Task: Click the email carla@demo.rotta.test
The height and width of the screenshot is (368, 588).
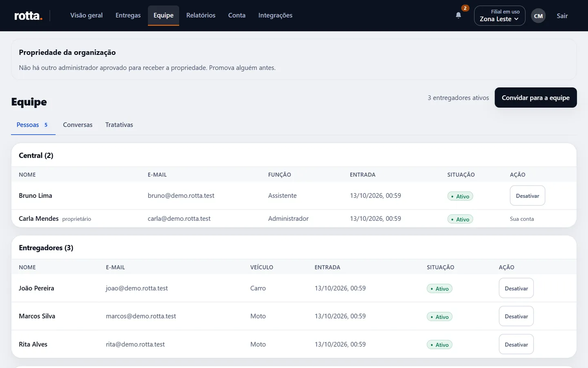Action: (x=179, y=218)
